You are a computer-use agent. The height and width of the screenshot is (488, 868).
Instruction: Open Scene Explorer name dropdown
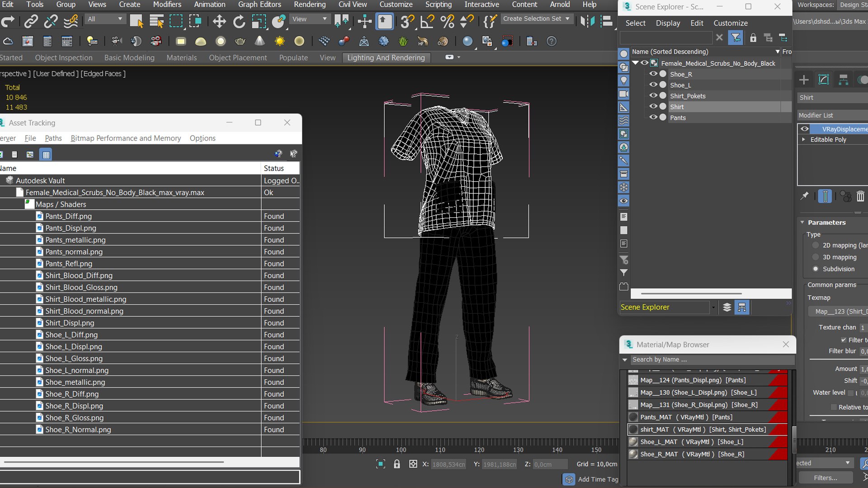tap(778, 52)
